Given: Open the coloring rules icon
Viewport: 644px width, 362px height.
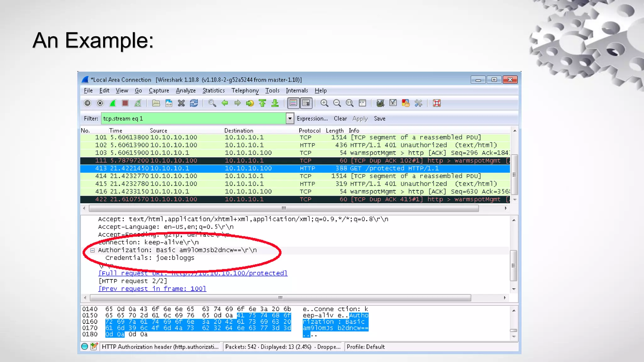Looking at the screenshot, I should 406,103.
